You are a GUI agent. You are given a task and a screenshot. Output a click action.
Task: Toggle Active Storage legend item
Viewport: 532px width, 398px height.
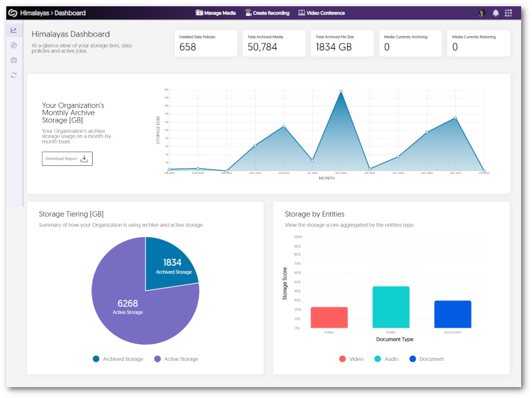[x=176, y=359]
